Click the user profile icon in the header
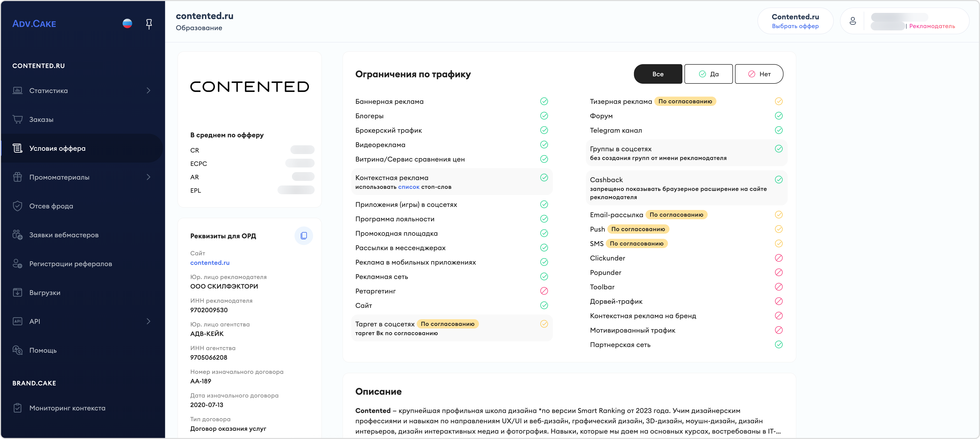This screenshot has width=980, height=439. coord(853,21)
